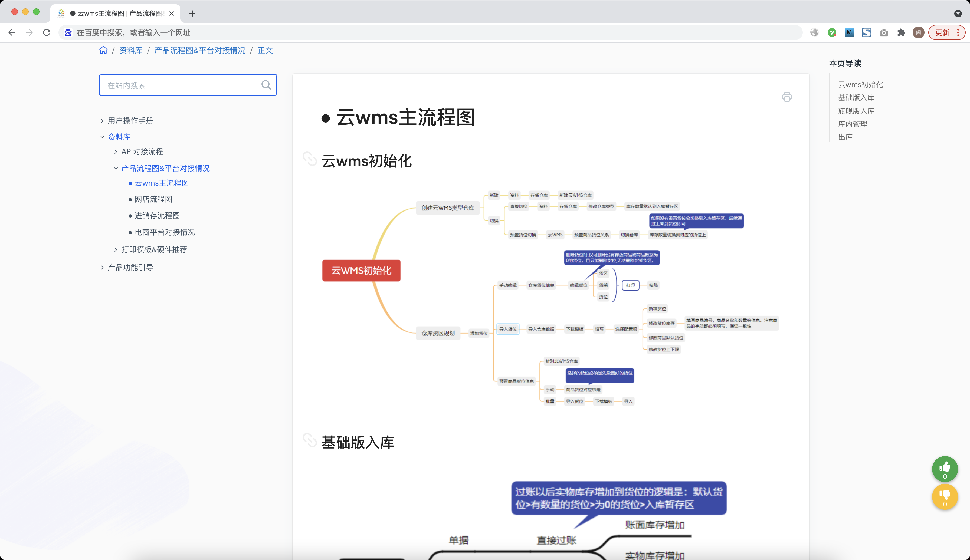The width and height of the screenshot is (970, 560).
Task: Reload the page
Action: pos(47,33)
